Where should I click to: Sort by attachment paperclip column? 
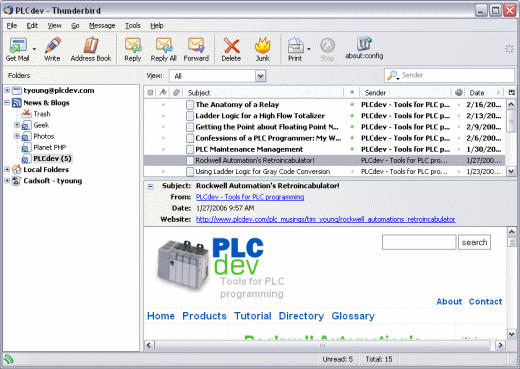pyautogui.click(x=176, y=93)
